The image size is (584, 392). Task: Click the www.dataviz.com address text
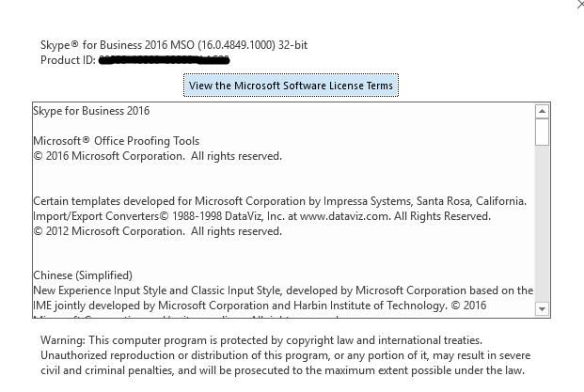point(344,216)
